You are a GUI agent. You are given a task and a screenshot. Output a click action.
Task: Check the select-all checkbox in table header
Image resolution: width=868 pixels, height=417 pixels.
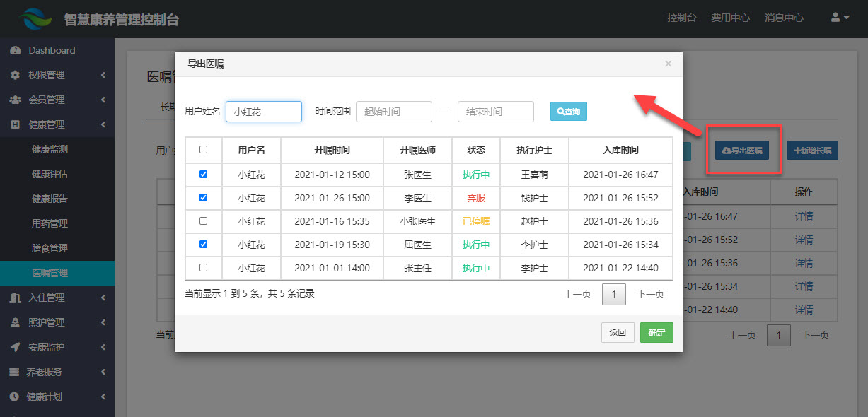pyautogui.click(x=203, y=150)
